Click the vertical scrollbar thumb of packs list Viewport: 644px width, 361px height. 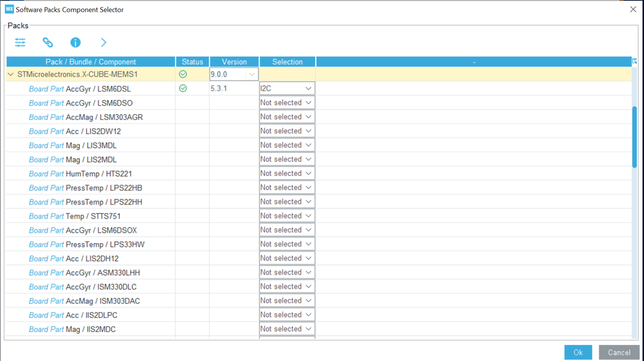tap(634, 137)
